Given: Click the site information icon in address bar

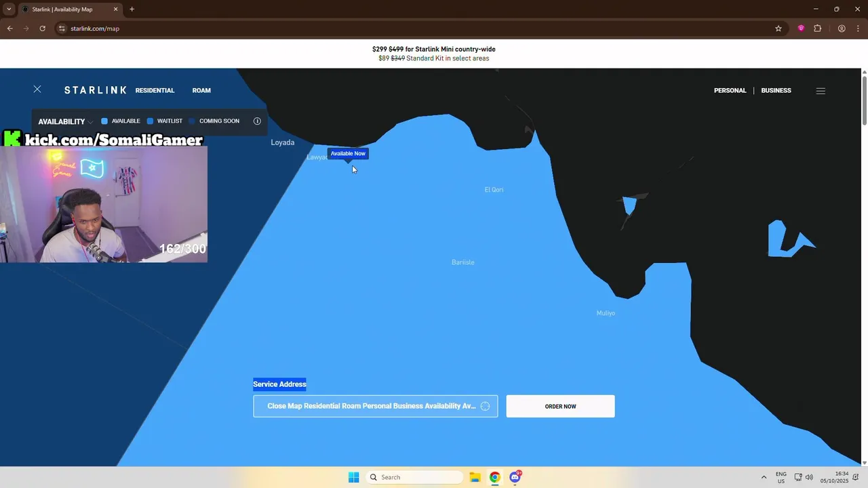Looking at the screenshot, I should coord(62,28).
